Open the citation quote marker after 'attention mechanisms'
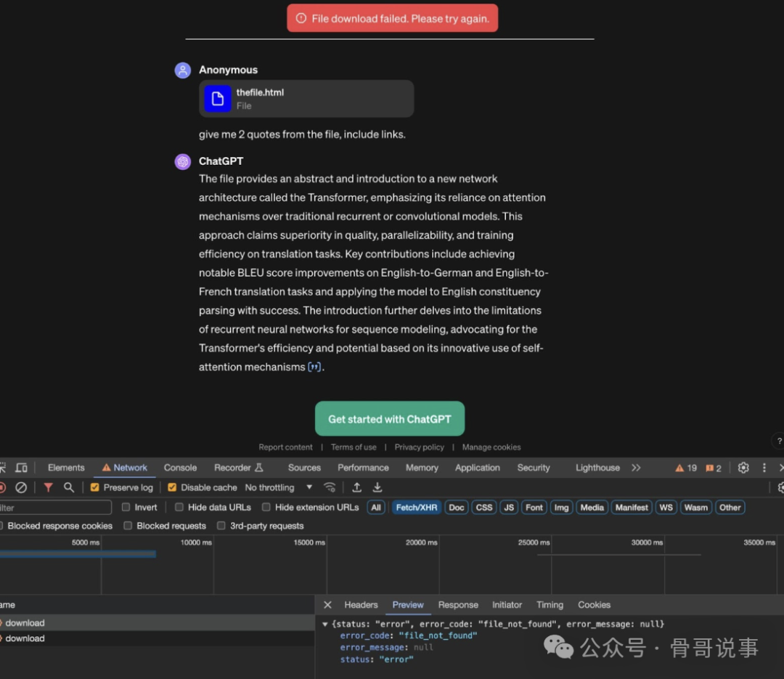The height and width of the screenshot is (679, 784). click(x=314, y=367)
